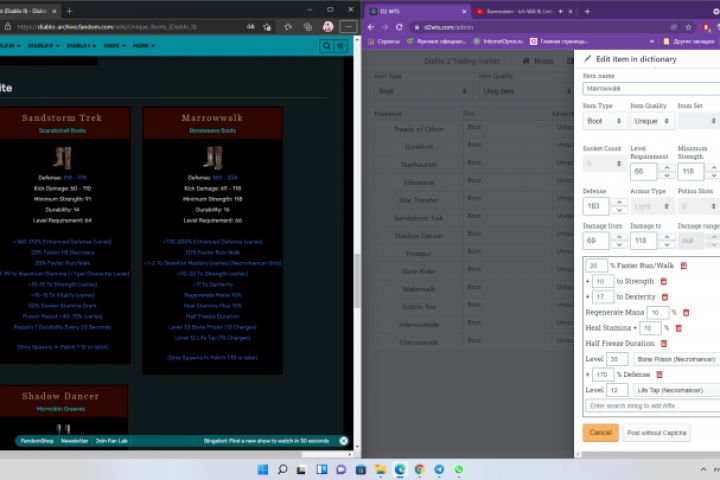Viewport: 720px width, 480px height.
Task: Open Item Type Boot filter in the list
Action: pyautogui.click(x=422, y=91)
